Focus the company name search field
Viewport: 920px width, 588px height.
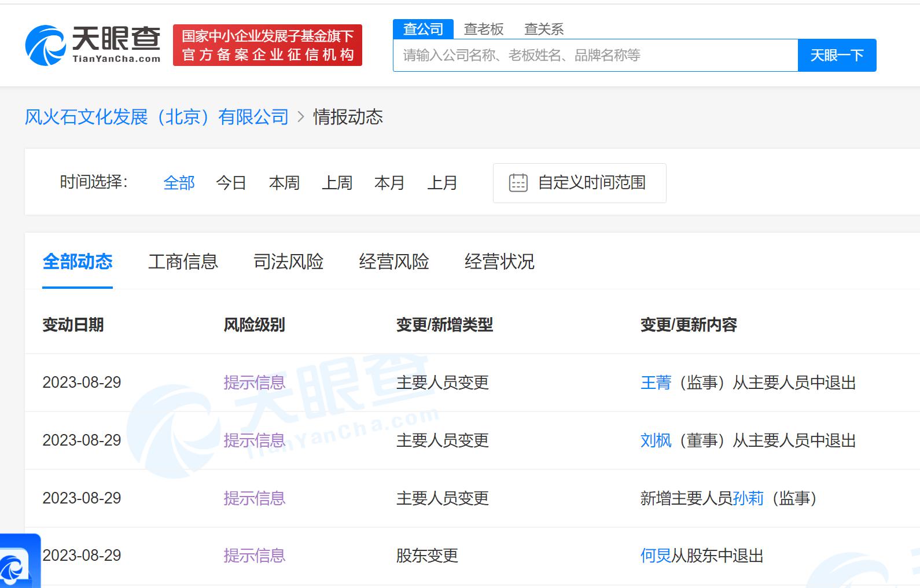pos(595,56)
